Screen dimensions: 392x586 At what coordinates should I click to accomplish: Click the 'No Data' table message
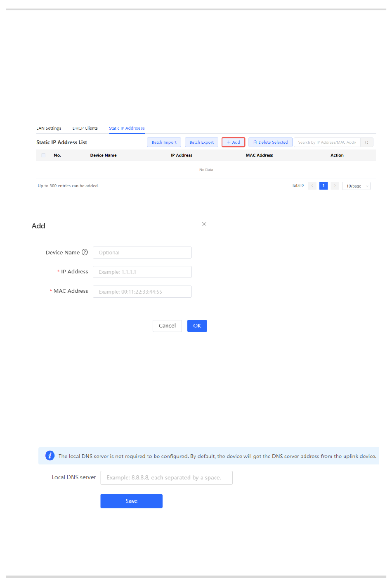206,170
